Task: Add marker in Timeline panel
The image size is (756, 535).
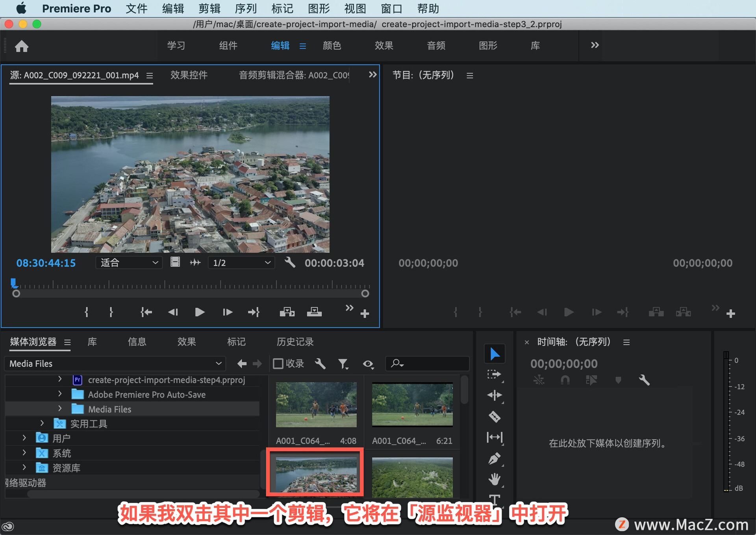Action: (618, 380)
